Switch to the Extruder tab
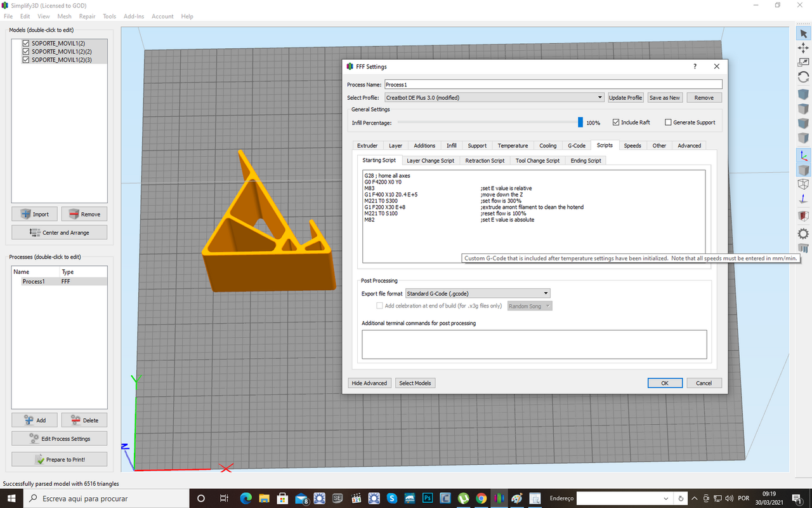 coord(367,145)
